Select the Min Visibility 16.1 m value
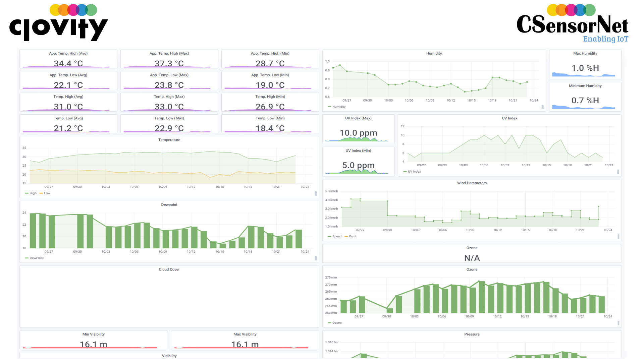Image resolution: width=644 pixels, height=362 pixels. coord(94,344)
